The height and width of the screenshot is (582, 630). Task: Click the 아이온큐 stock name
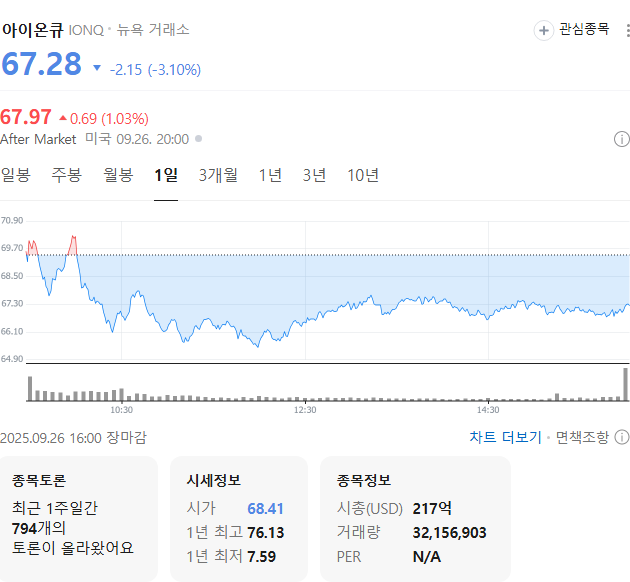click(33, 30)
